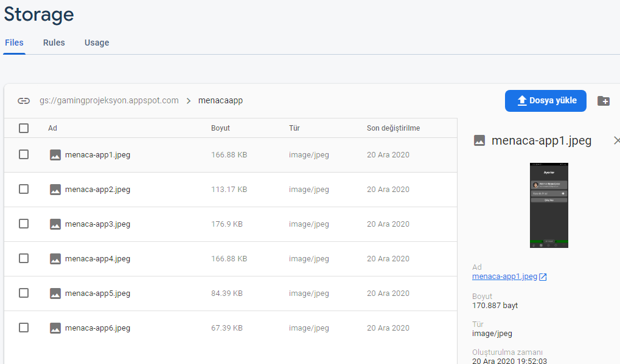Click image/jpeg type cell of menaca-app3.jpeg row
The image size is (620, 364).
pos(309,224)
